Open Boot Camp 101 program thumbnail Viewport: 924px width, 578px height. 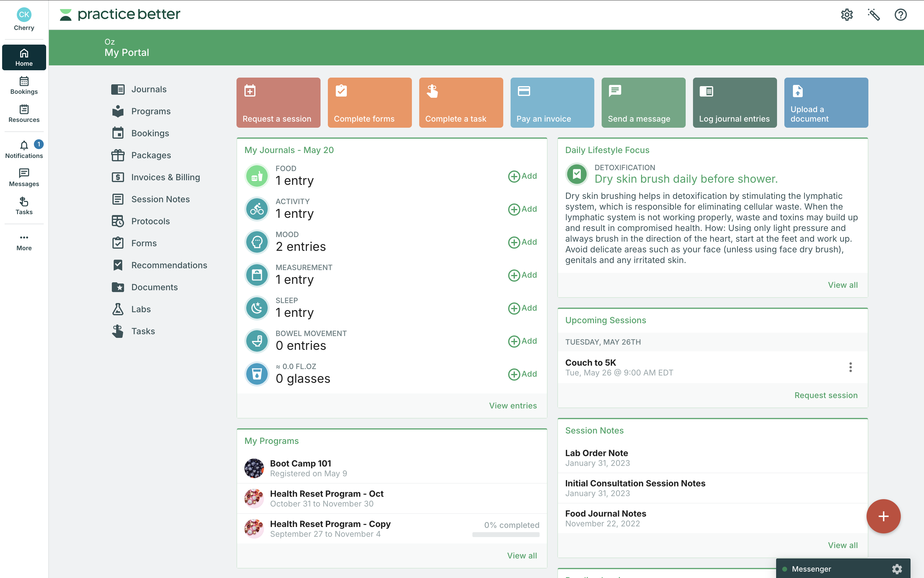pyautogui.click(x=254, y=468)
